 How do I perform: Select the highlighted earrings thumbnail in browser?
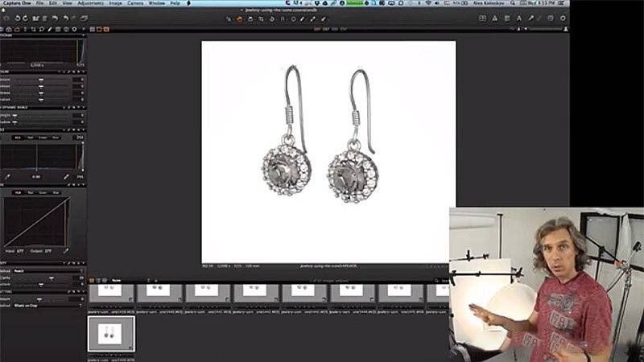pos(111,333)
